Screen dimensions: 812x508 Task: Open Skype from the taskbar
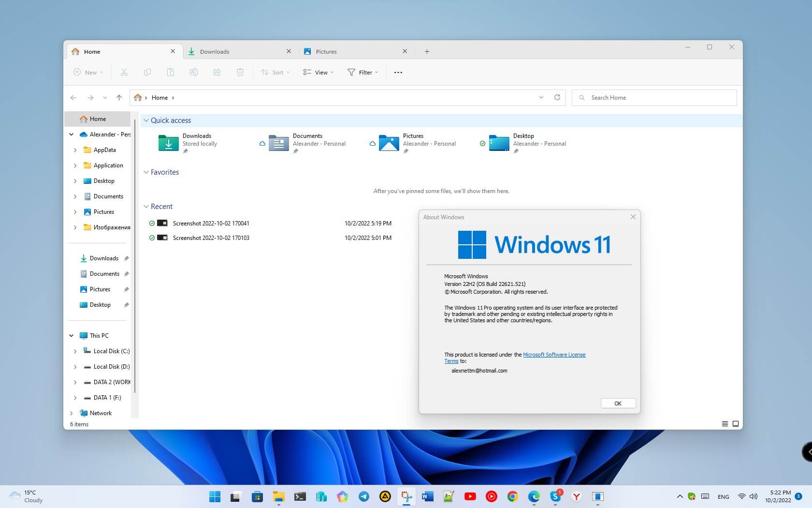[x=556, y=496]
